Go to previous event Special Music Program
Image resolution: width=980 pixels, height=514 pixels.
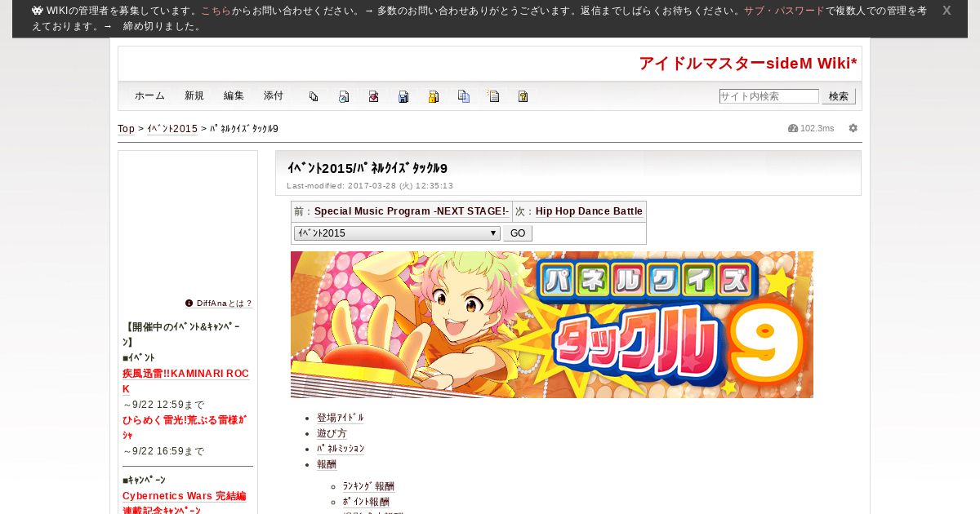[412, 211]
